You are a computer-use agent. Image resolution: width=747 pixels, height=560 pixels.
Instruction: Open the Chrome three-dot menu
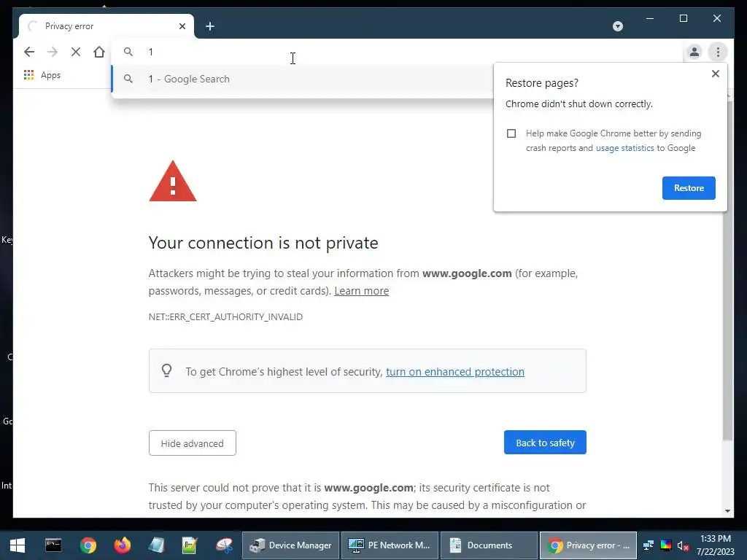(718, 52)
